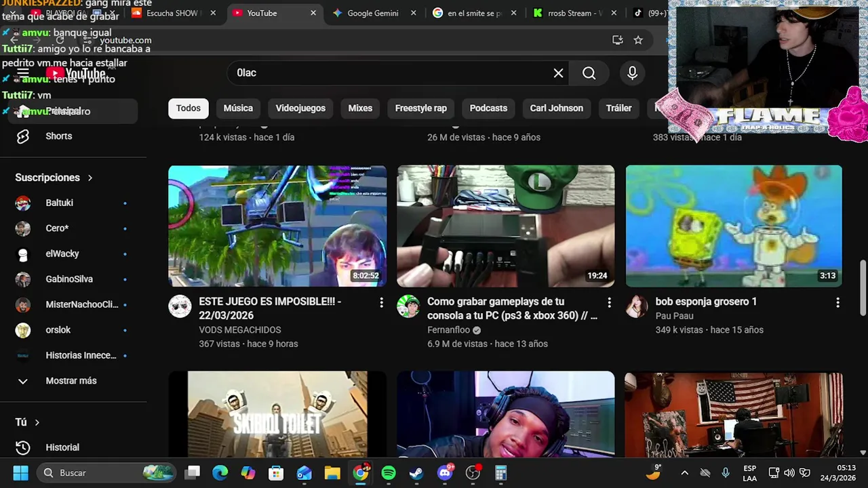Image resolution: width=868 pixels, height=488 pixels.
Task: Open Microsoft Store from taskbar
Action: (276, 472)
